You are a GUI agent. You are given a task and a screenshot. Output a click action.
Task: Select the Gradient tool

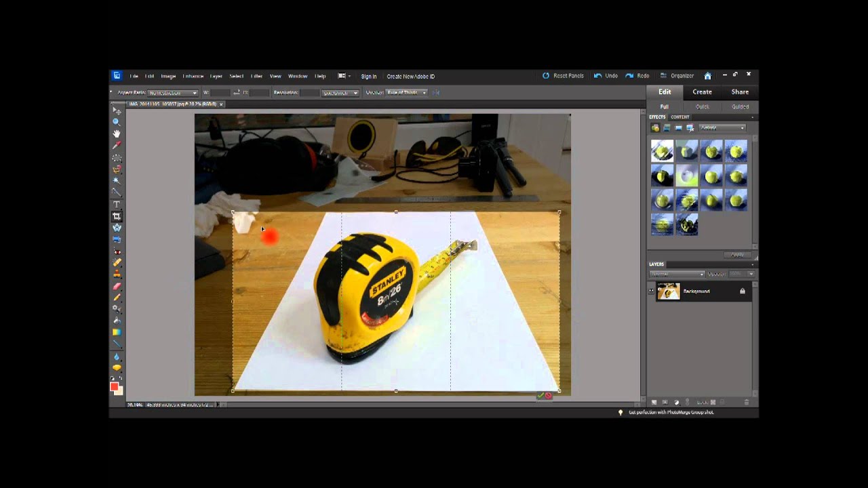click(x=117, y=331)
